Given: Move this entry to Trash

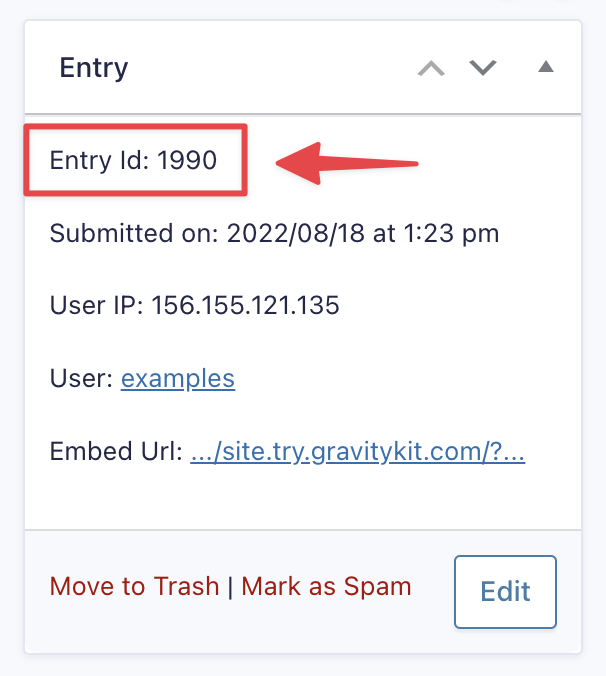Looking at the screenshot, I should point(134,586).
